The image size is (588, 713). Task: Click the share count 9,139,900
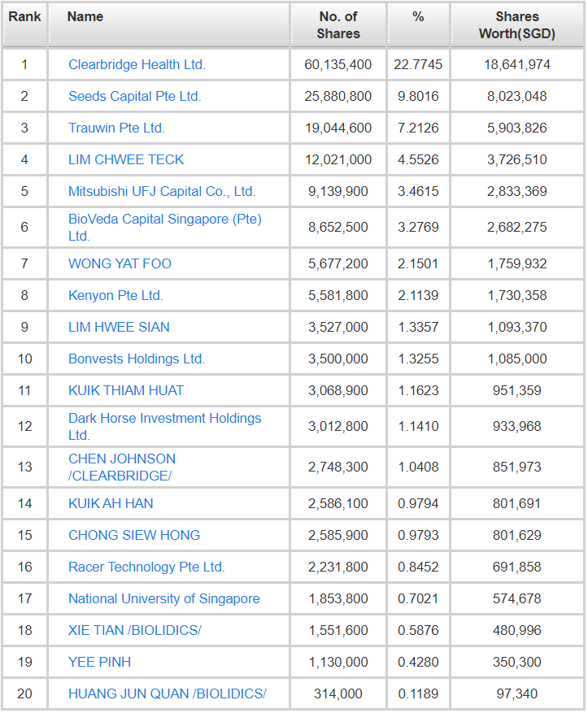point(338,191)
